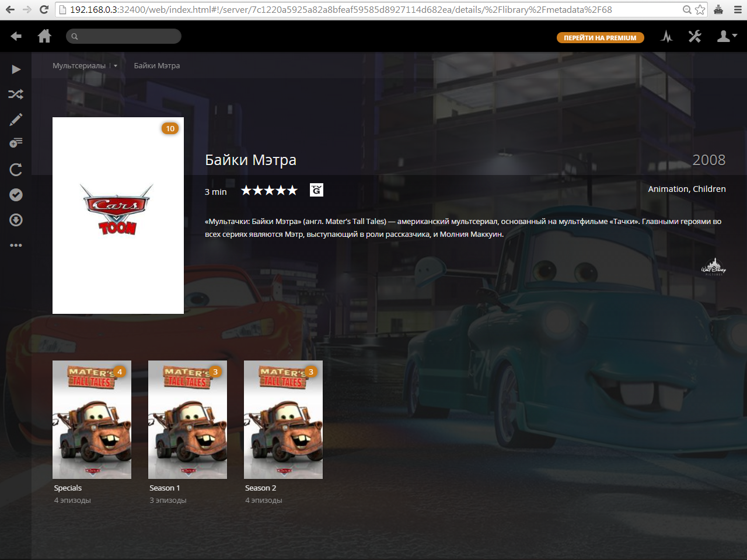This screenshot has height=560, width=747.
Task: Click the zoom magnifier icon in address bar
Action: pos(687,9)
